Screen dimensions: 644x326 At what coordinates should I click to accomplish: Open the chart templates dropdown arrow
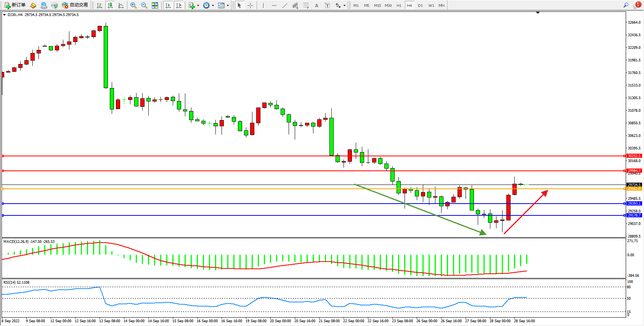(x=228, y=6)
